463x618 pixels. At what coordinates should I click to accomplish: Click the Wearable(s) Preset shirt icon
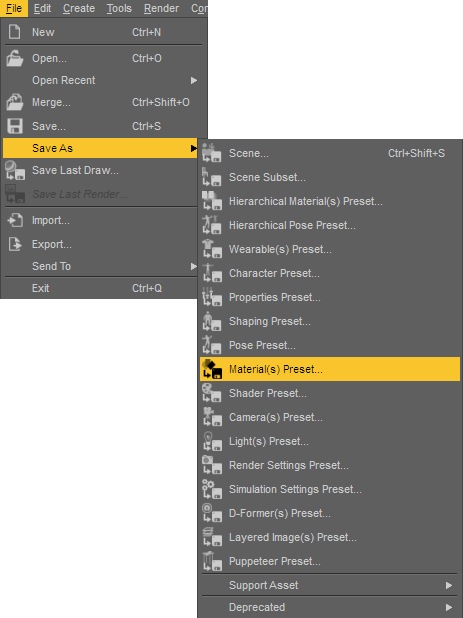tap(212, 249)
